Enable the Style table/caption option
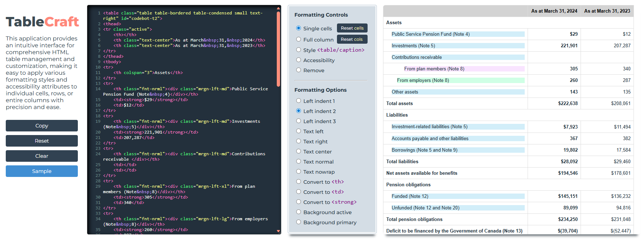644x243 pixels. [x=298, y=50]
